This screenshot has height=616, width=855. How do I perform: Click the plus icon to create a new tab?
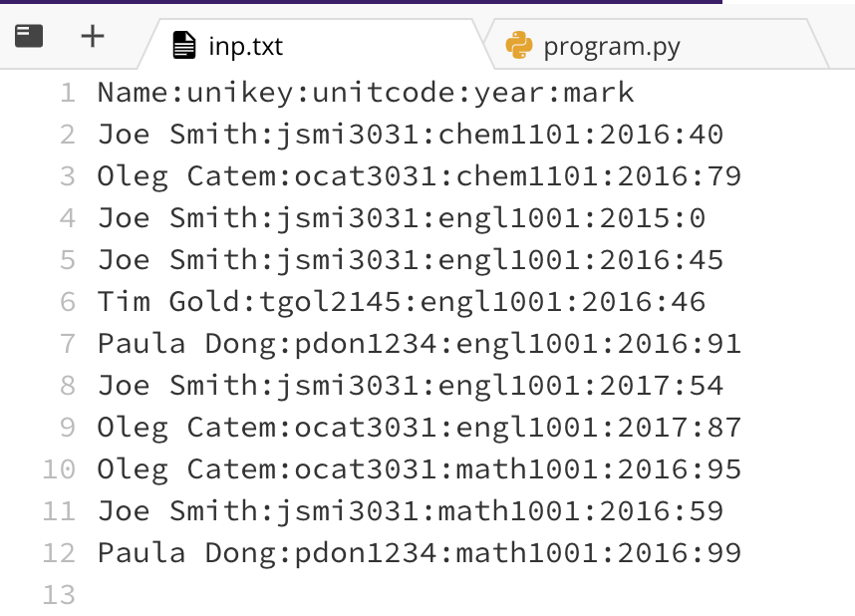92,36
